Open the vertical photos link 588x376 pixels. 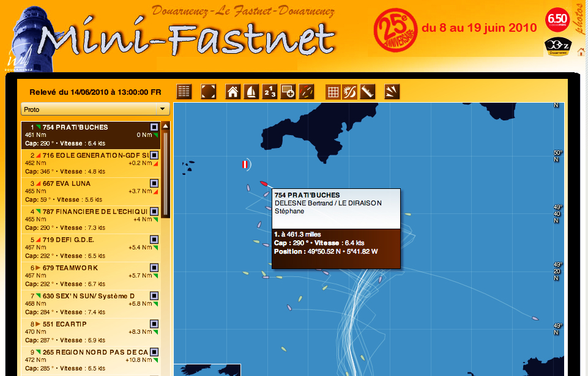[580, 18]
